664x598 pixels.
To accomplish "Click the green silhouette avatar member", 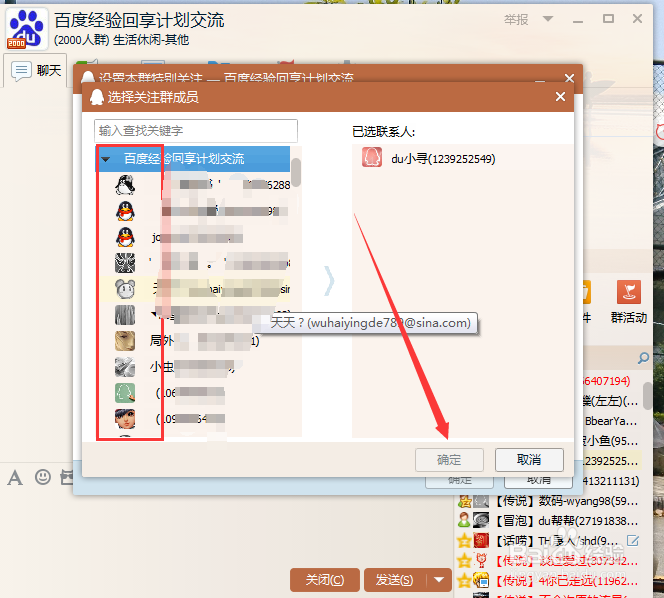I will tap(125, 393).
